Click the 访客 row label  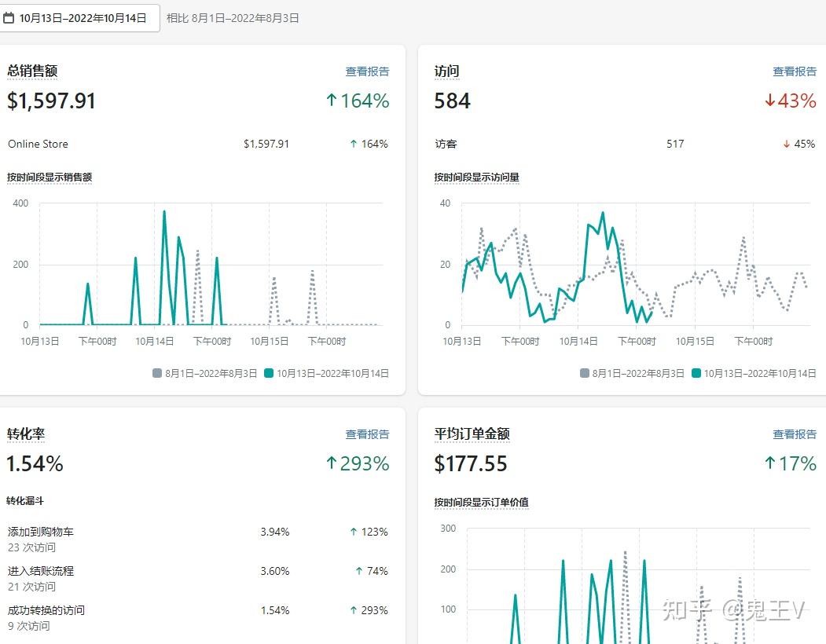point(446,144)
